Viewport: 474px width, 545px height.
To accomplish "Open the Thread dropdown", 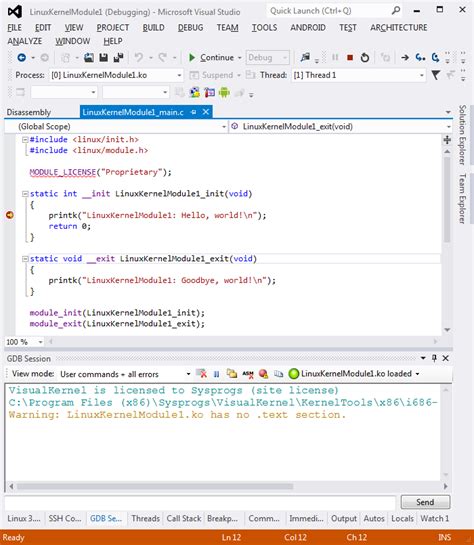I will coord(422,75).
